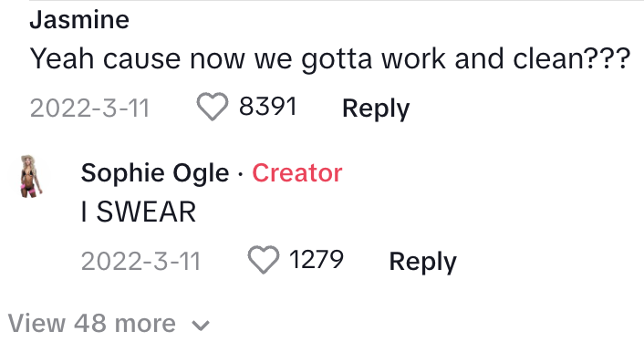Viewport: 644px width, 352px height.
Task: Click the 8391 like count
Action: coord(268,107)
